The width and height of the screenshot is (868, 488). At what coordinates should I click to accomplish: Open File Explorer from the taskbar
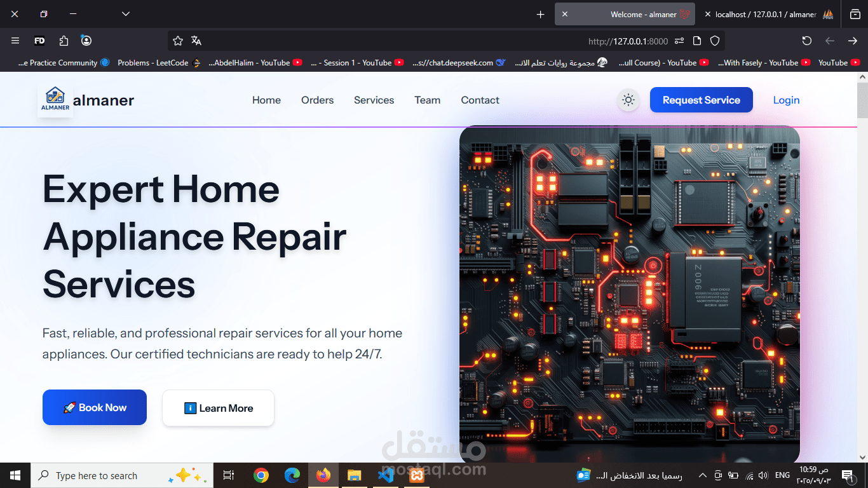(x=354, y=475)
